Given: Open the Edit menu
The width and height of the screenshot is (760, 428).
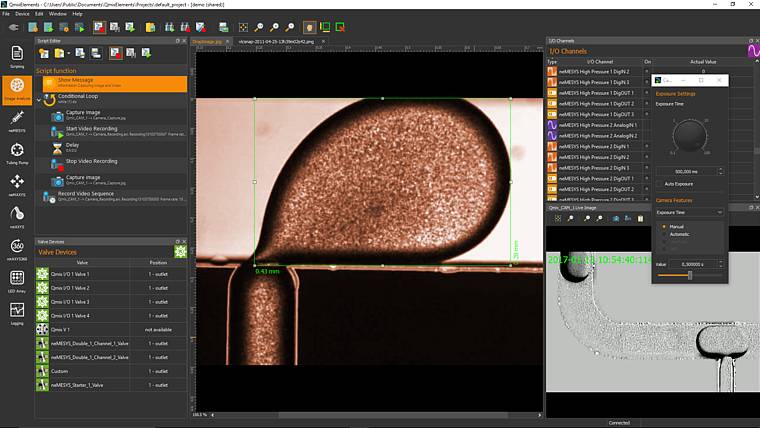Looking at the screenshot, I should pyautogui.click(x=39, y=14).
